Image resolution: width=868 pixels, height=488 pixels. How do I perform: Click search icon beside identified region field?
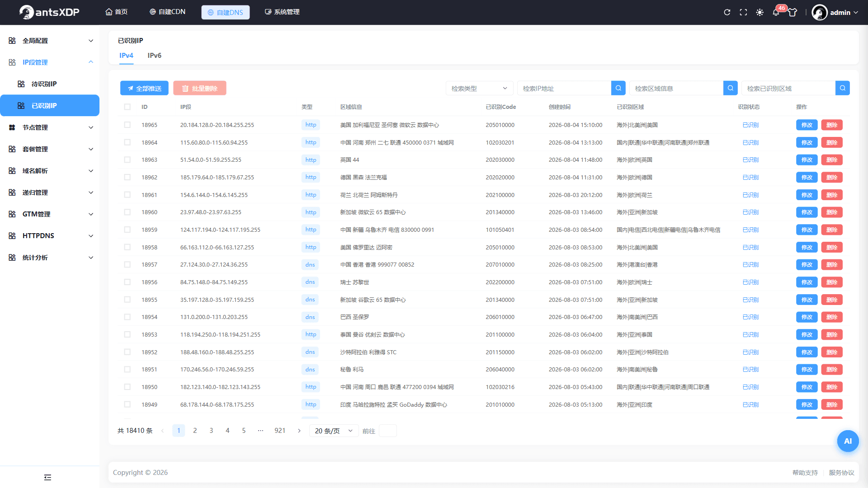(842, 88)
